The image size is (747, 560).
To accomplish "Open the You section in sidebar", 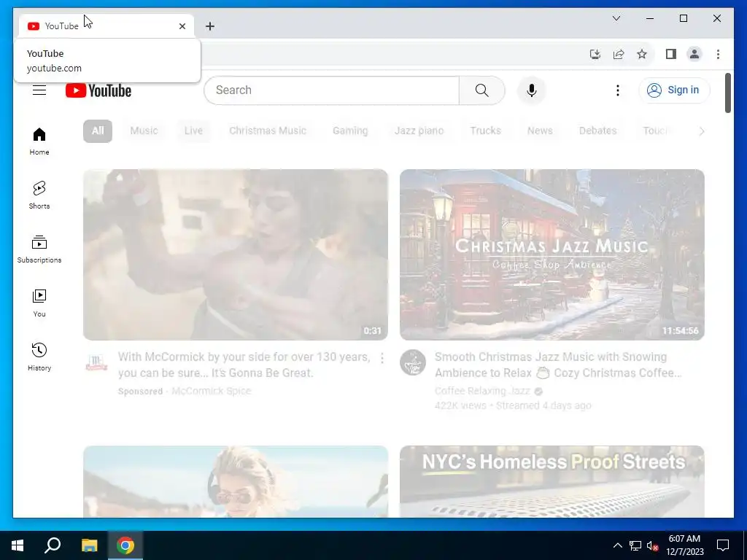I will point(39,303).
